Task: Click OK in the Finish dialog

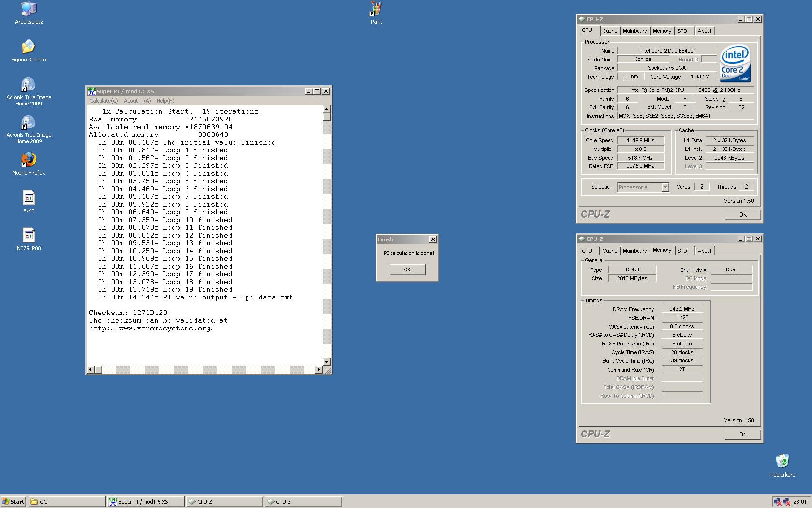Action: [x=407, y=269]
